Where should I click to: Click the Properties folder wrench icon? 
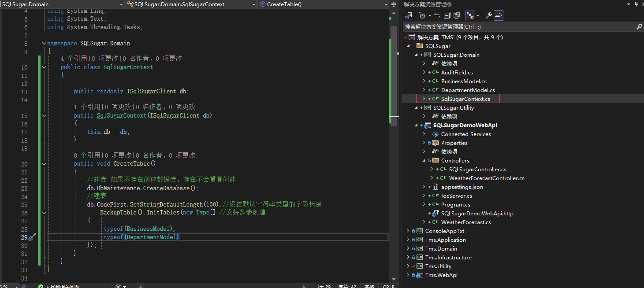(435, 143)
